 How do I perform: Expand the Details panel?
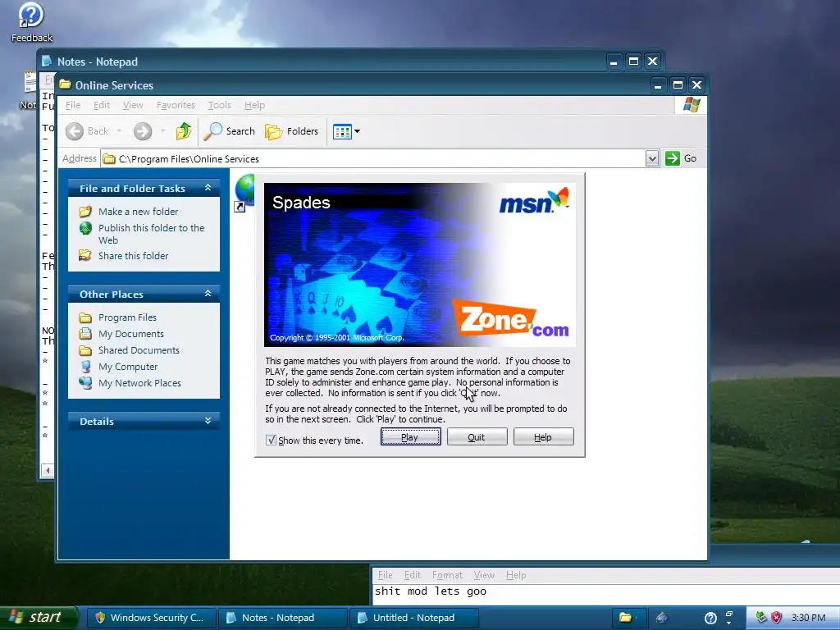(x=208, y=421)
